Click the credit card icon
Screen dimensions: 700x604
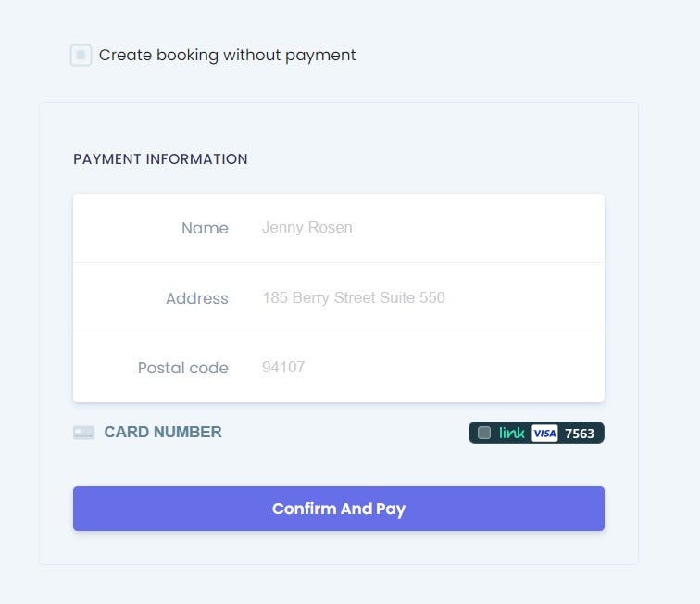pos(83,433)
